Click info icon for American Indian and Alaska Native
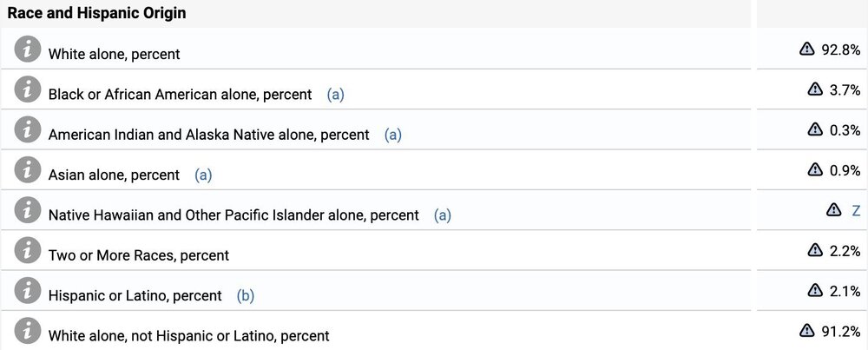The width and height of the screenshot is (868, 350). point(28,130)
